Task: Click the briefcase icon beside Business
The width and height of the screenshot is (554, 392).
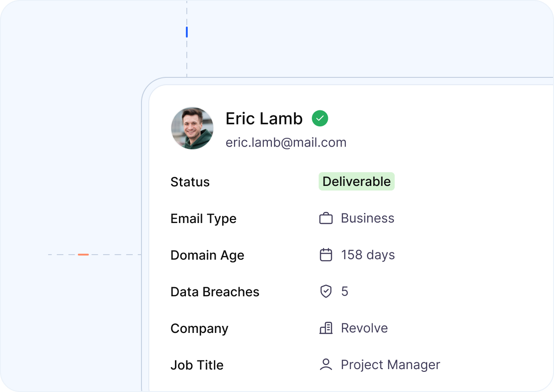Action: click(326, 218)
